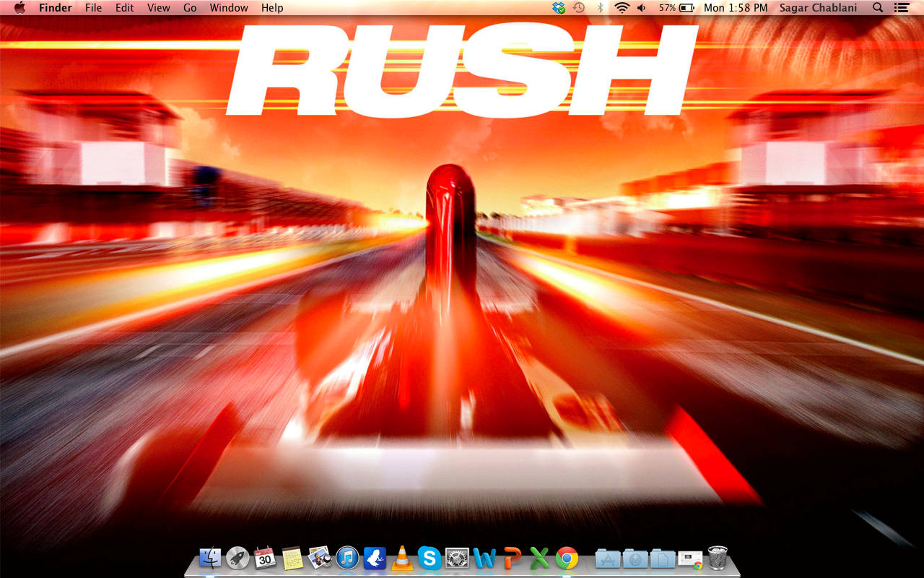Open the Time Machine status menu
924x578 pixels.
579,8
